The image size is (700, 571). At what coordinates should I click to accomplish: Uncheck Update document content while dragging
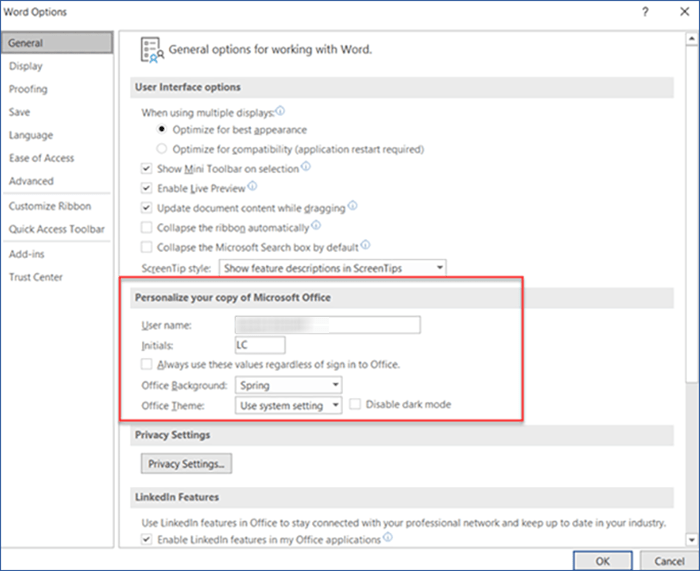146,208
